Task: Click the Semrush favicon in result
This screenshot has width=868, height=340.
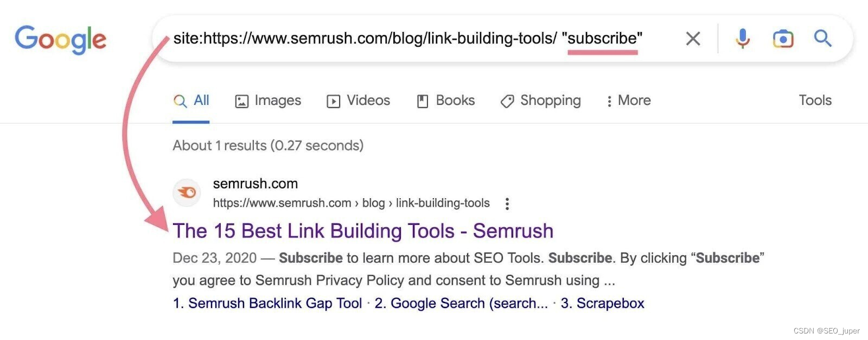Action: point(187,193)
